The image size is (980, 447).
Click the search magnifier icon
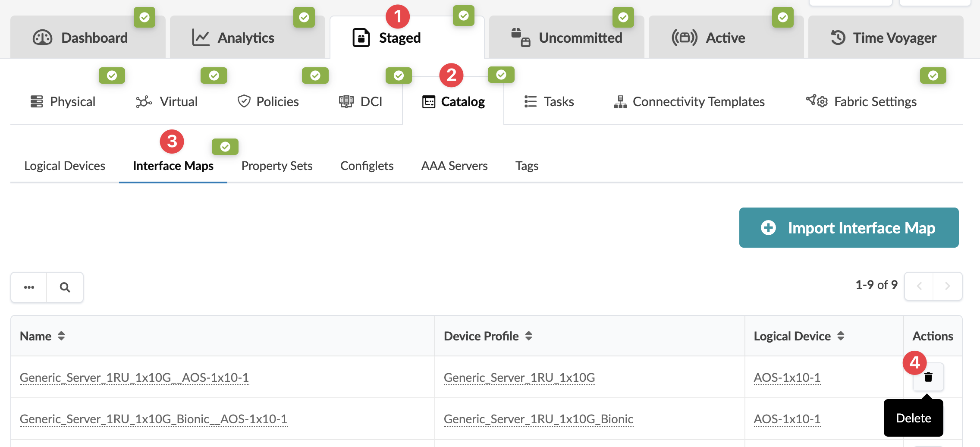click(x=65, y=287)
